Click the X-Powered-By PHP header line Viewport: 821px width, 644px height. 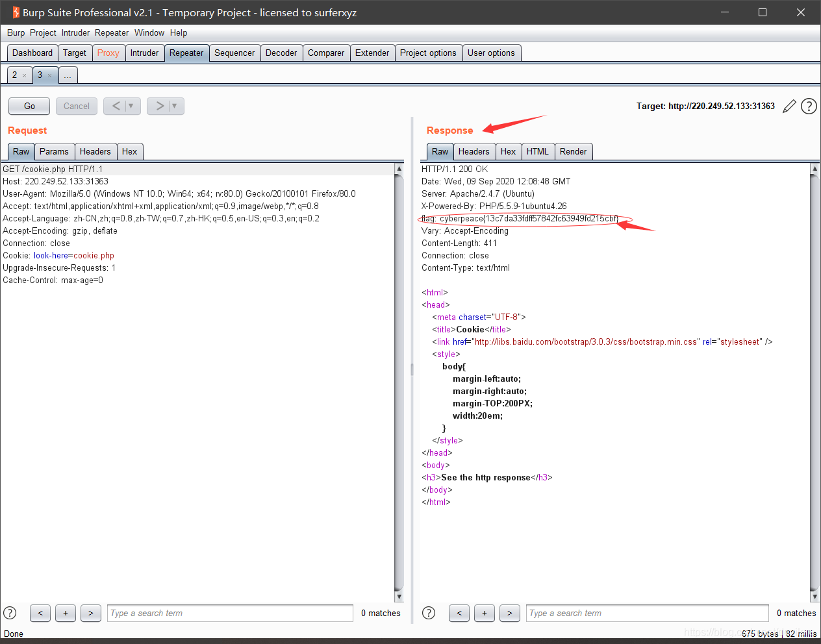click(494, 206)
